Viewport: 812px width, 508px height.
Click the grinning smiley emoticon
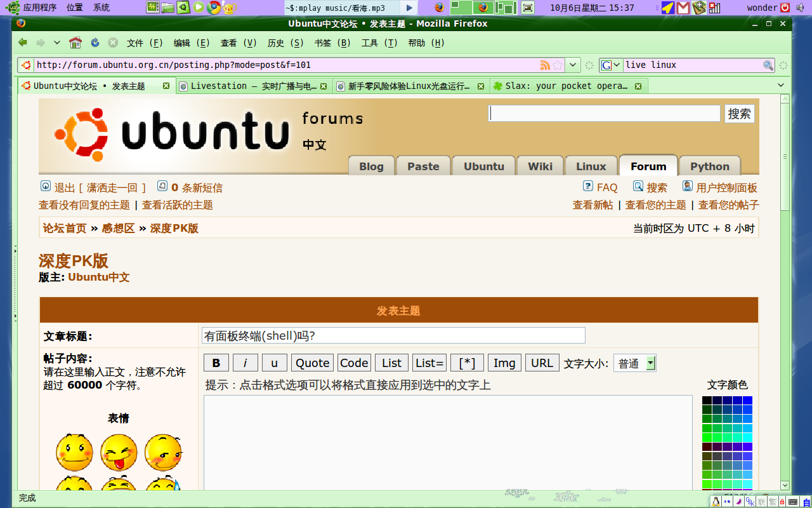click(x=74, y=452)
